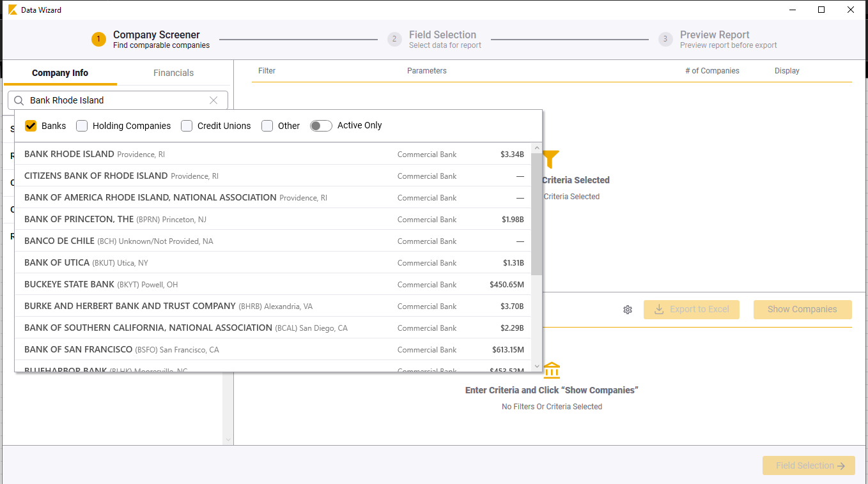Open report settings via the gear icon
The width and height of the screenshot is (868, 484).
[x=627, y=309]
